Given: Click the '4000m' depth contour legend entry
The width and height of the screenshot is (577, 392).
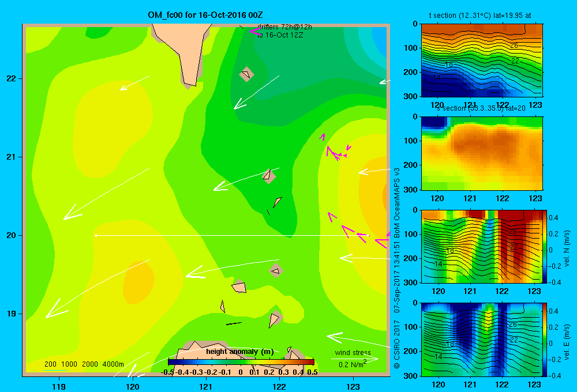Looking at the screenshot, I should [113, 364].
